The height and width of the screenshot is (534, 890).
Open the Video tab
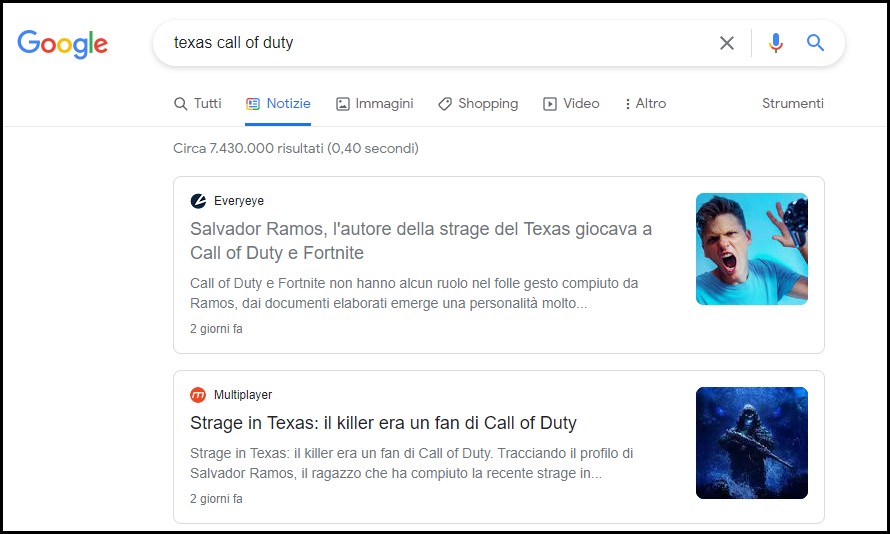pos(571,104)
